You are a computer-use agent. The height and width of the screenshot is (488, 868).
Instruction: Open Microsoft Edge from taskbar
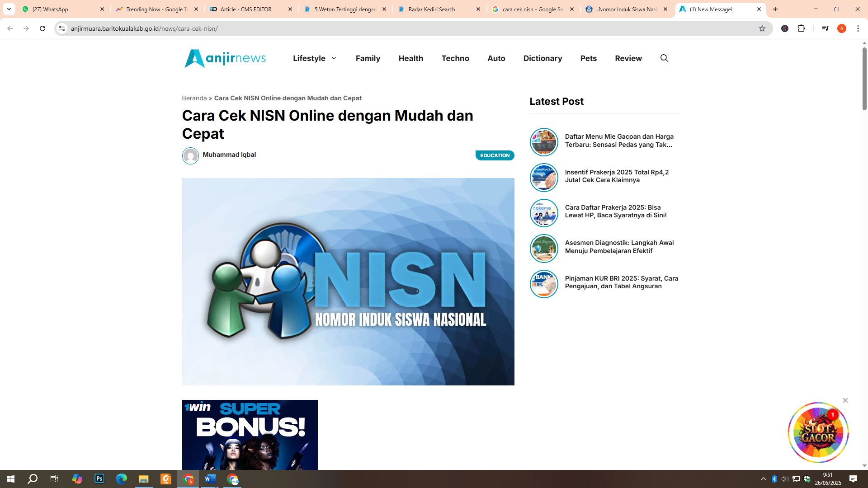[122, 479]
